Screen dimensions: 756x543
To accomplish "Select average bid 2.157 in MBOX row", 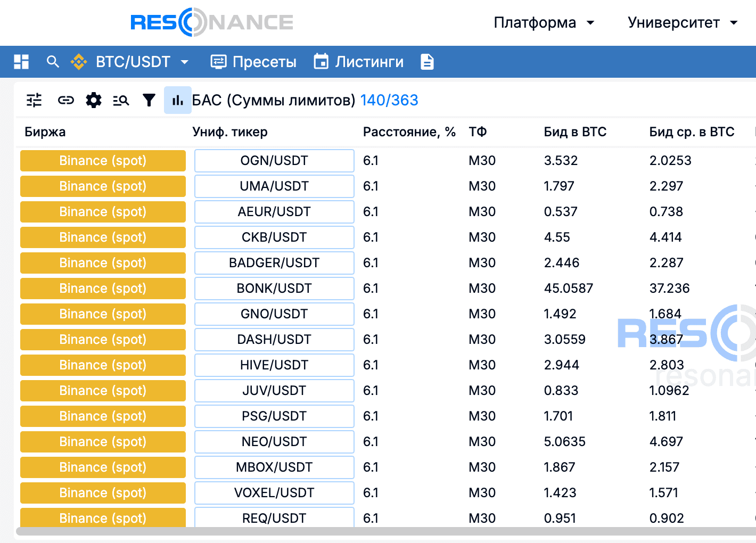I will click(x=664, y=467).
